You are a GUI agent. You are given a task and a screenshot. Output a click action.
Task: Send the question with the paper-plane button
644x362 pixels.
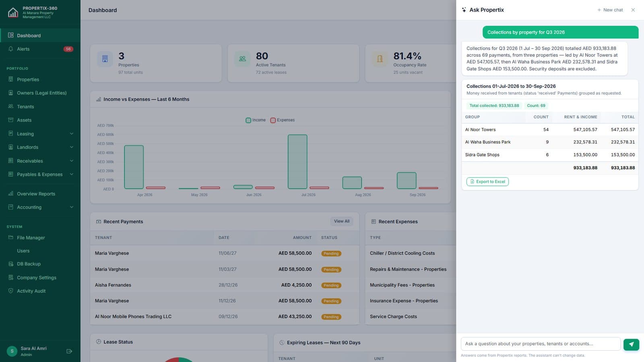[631, 344]
